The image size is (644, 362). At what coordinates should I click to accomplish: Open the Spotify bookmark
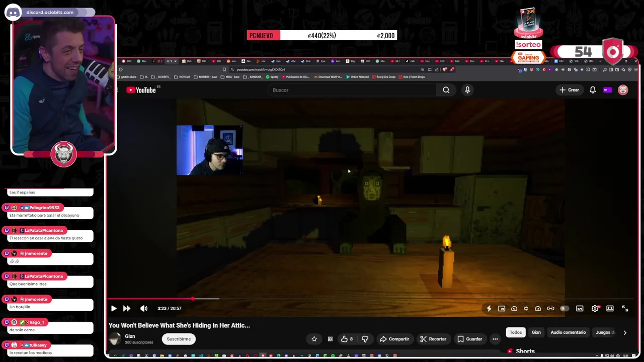272,77
